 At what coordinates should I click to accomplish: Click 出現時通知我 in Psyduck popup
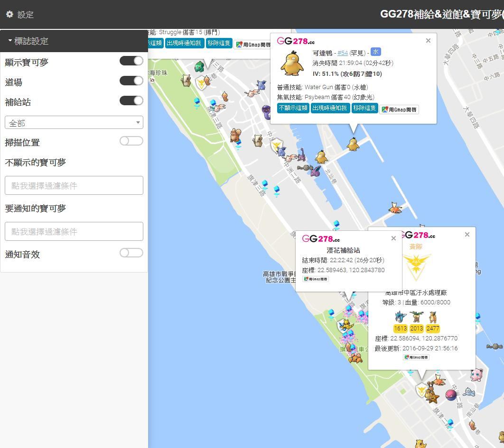point(330,108)
